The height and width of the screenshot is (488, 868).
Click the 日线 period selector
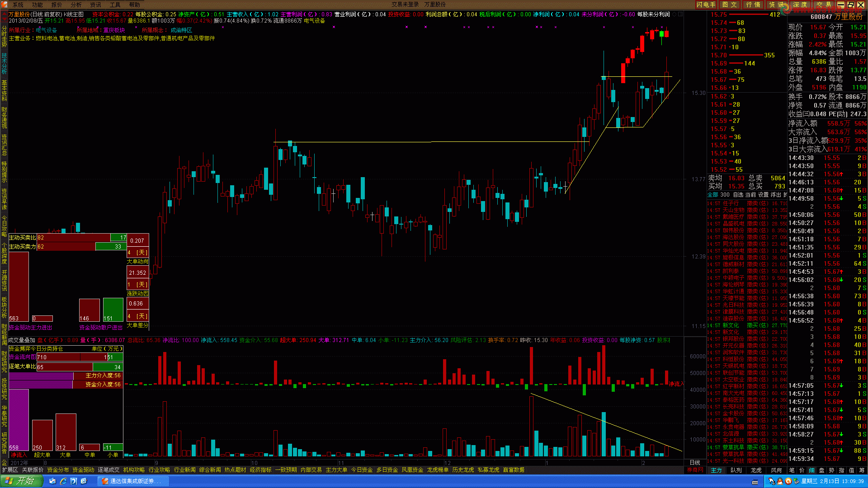(695, 463)
